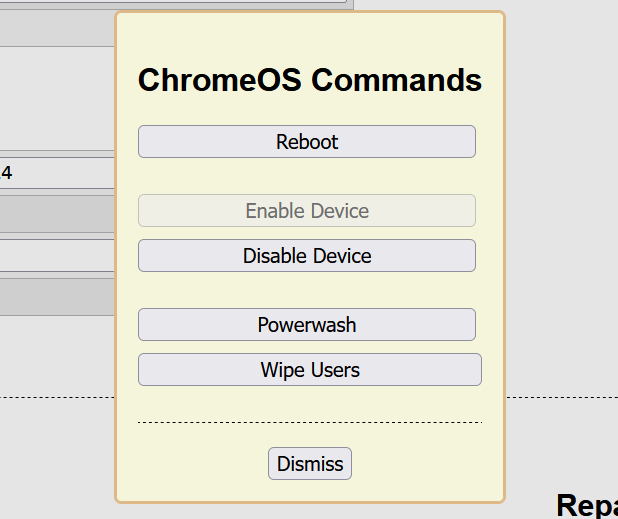The width and height of the screenshot is (618, 519).
Task: Click the table cell containing 4
Action: [57, 173]
